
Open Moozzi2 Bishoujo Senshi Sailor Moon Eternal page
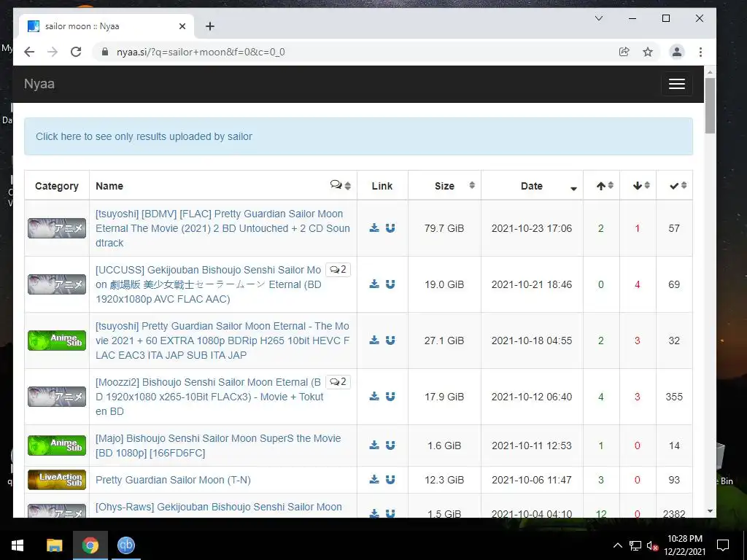209,397
